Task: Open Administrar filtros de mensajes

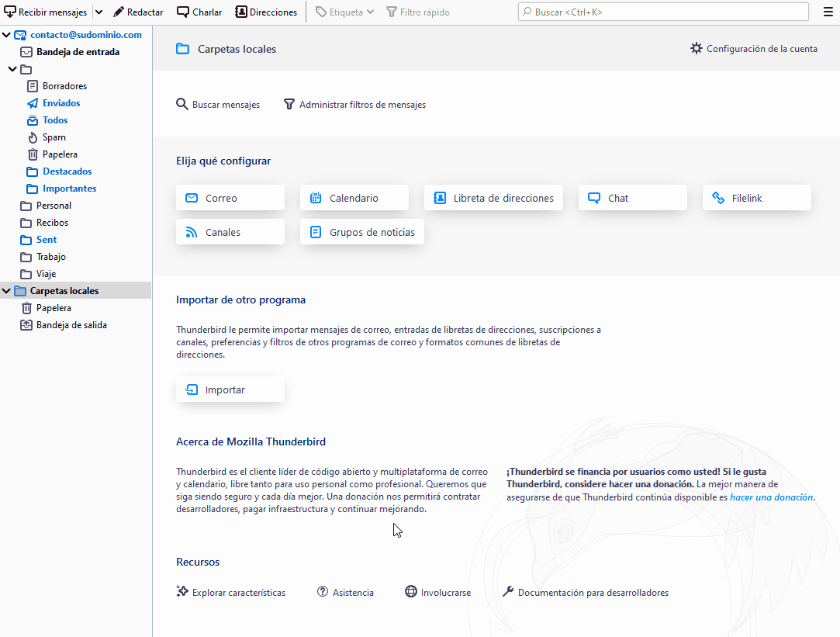Action: click(x=354, y=105)
